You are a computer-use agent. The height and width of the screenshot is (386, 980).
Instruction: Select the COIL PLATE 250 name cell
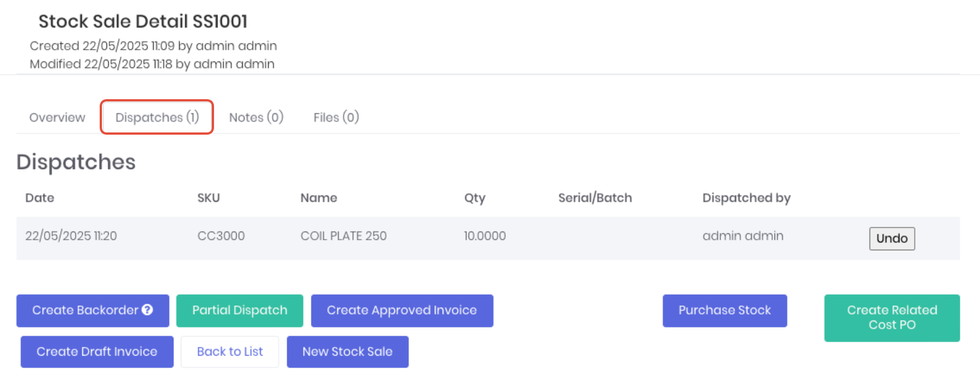pyautogui.click(x=344, y=236)
